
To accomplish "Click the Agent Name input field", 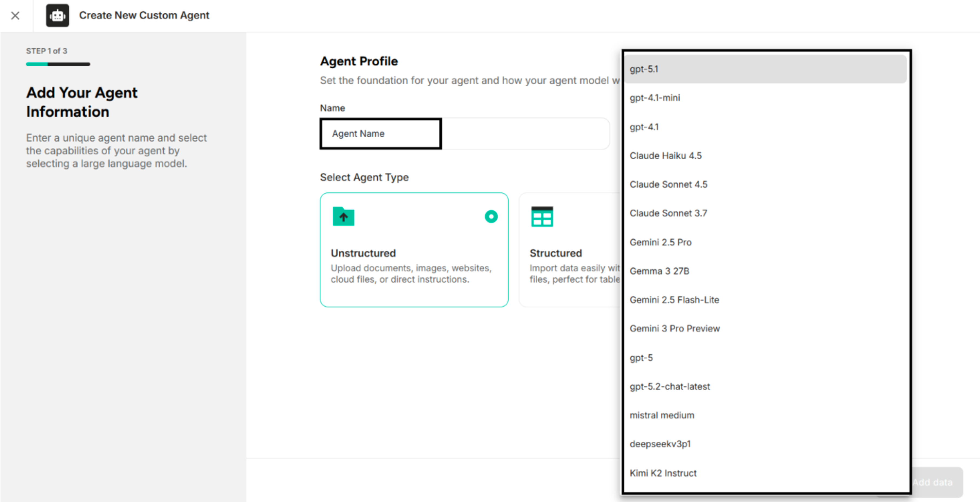I will pyautogui.click(x=380, y=134).
